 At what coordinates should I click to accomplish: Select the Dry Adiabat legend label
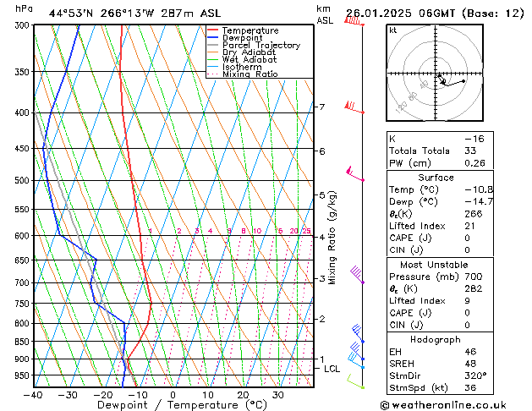pos(249,52)
